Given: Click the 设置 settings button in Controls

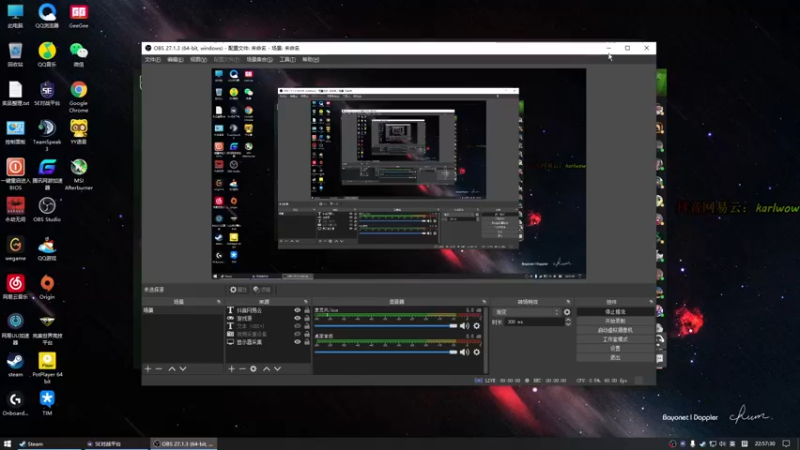Looking at the screenshot, I should pos(615,348).
